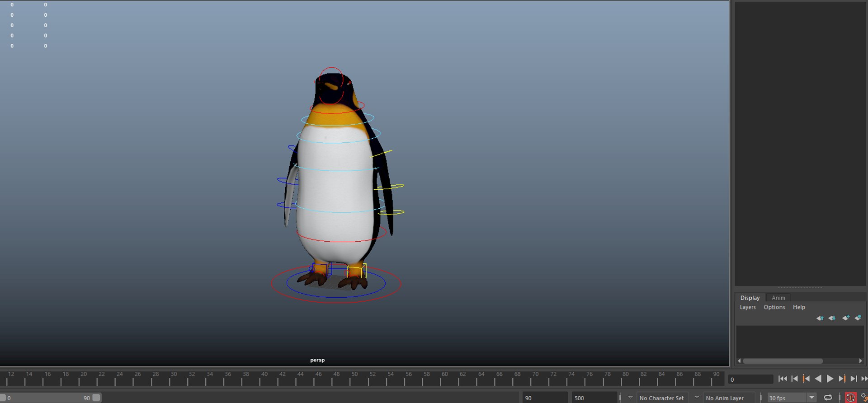Open the animation preferences gear icon
The image size is (868, 403).
click(x=864, y=398)
